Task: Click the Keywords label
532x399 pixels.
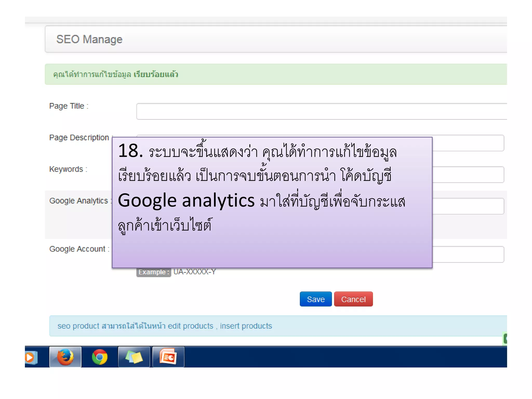Action: [x=68, y=169]
